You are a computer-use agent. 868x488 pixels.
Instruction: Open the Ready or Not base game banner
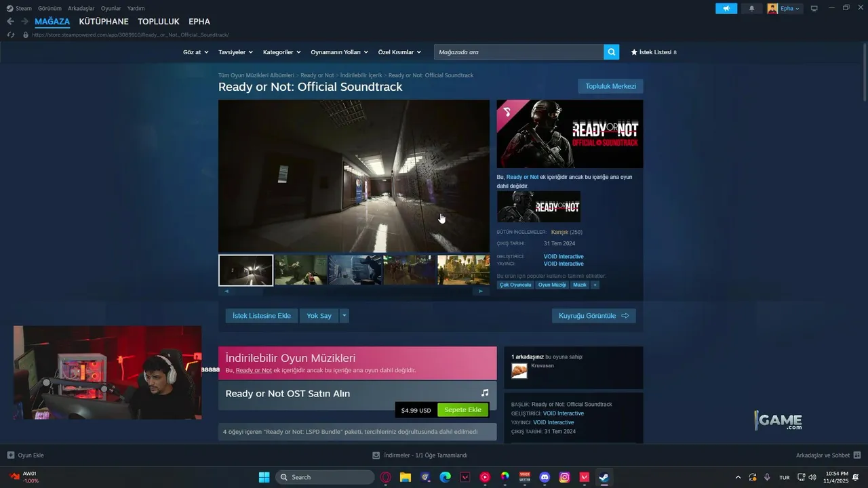click(x=538, y=207)
